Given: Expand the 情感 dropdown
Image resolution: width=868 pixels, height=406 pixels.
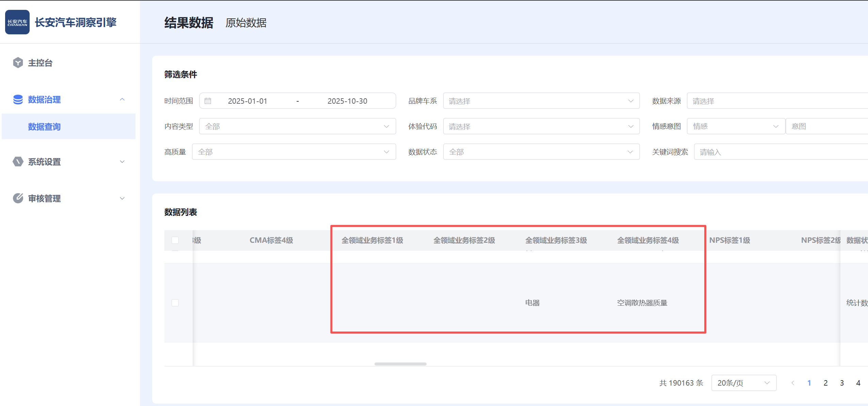Looking at the screenshot, I should [x=736, y=126].
